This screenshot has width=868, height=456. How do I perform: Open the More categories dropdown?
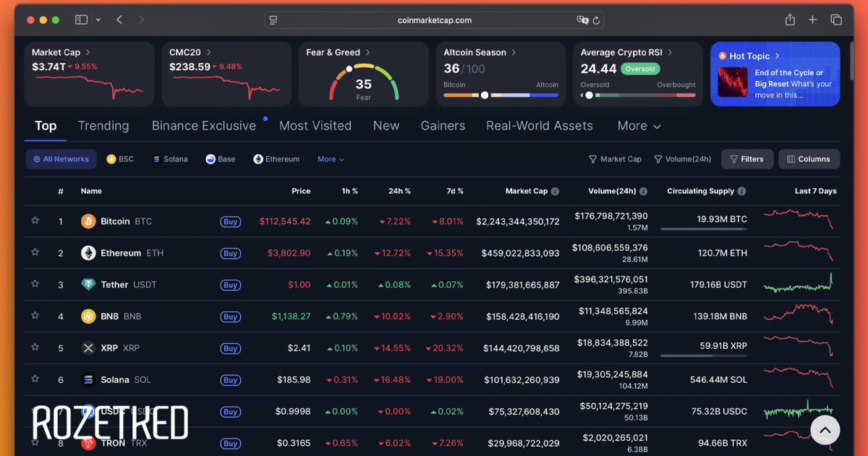639,126
